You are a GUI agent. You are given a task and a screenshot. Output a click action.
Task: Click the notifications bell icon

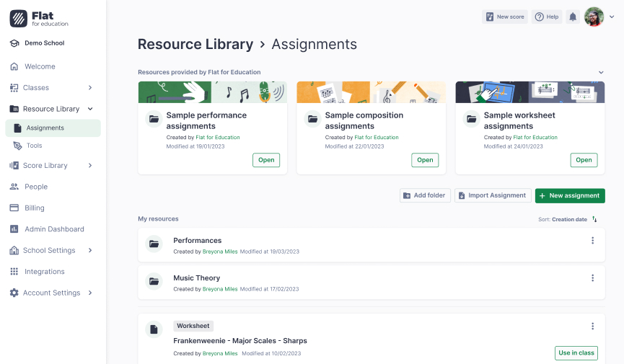(573, 17)
